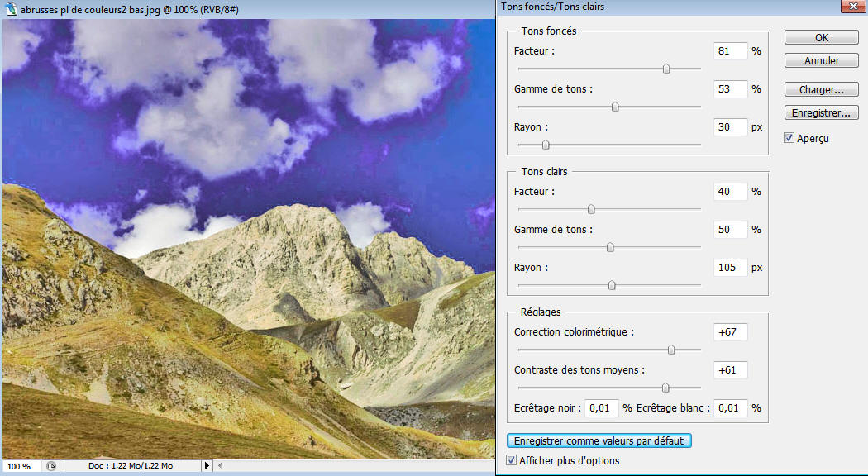Click the Contraste des tons moyens field +61
The width and height of the screenshot is (868, 476).
(x=731, y=370)
